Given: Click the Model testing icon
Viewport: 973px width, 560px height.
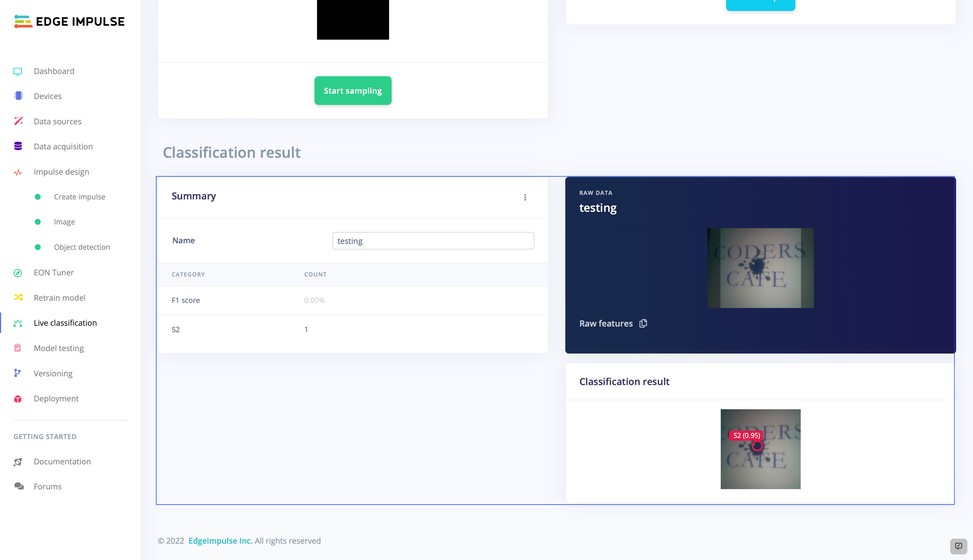Looking at the screenshot, I should 18,348.
